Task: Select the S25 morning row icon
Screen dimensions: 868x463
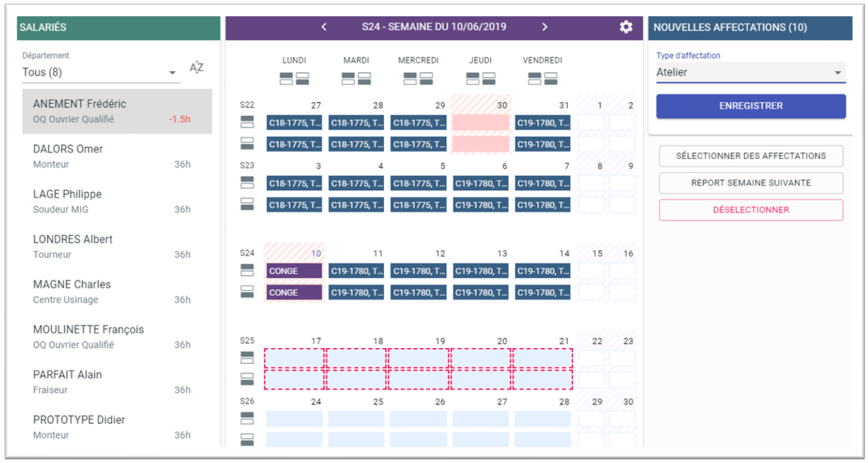Action: 247,358
